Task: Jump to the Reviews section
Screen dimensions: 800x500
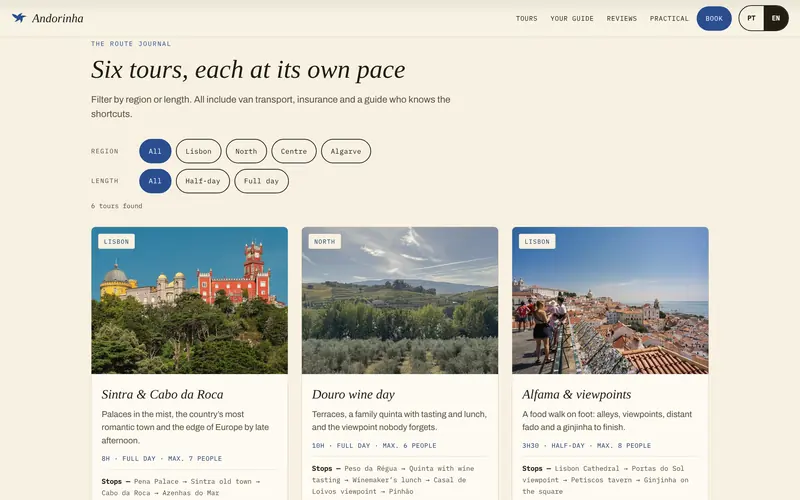Action: pos(622,18)
